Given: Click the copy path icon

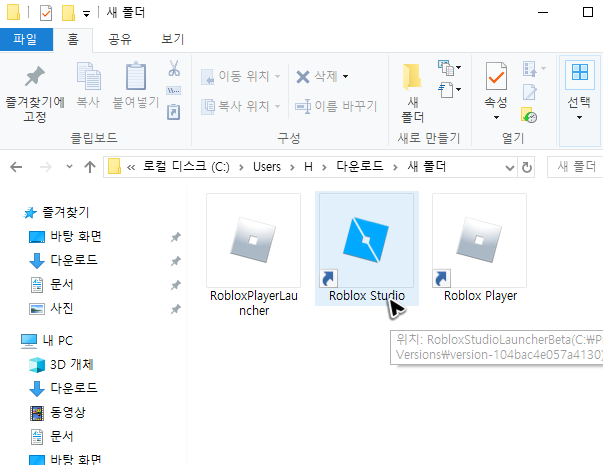Looking at the screenshot, I should coord(173,91).
